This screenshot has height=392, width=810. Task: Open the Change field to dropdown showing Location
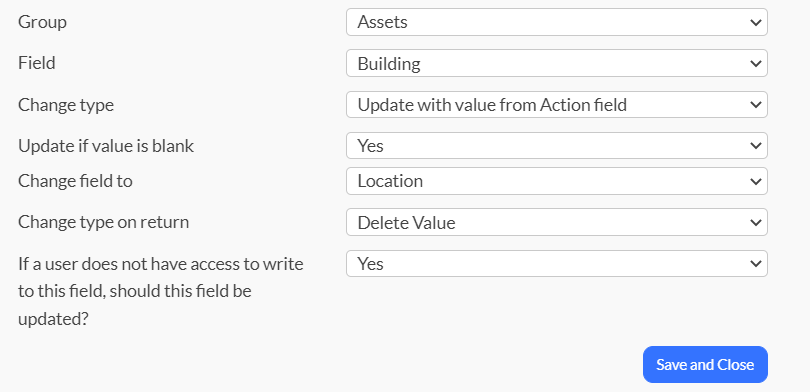(x=557, y=181)
